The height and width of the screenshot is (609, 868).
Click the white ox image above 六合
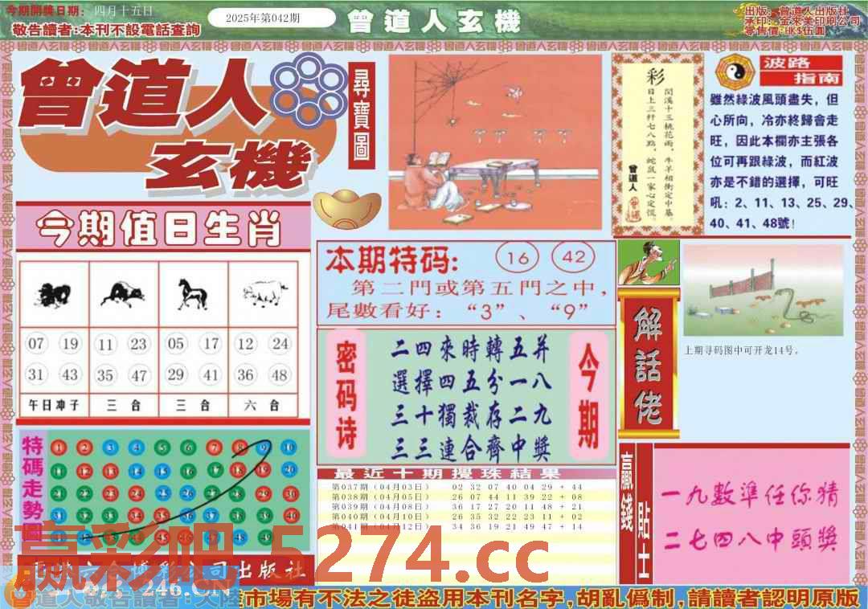tap(264, 293)
